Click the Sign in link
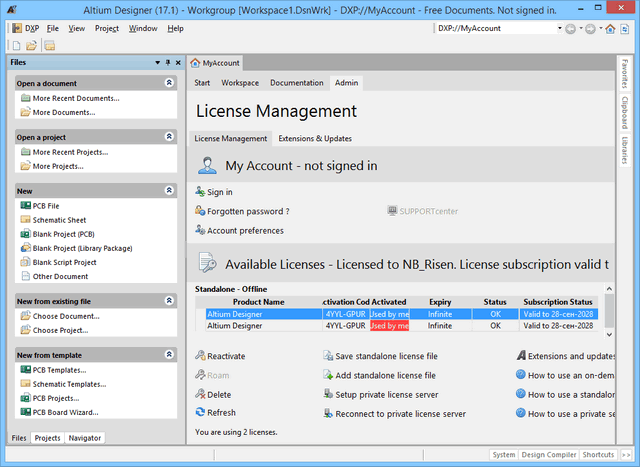Screen dimensions: 640x467 [x=219, y=192]
